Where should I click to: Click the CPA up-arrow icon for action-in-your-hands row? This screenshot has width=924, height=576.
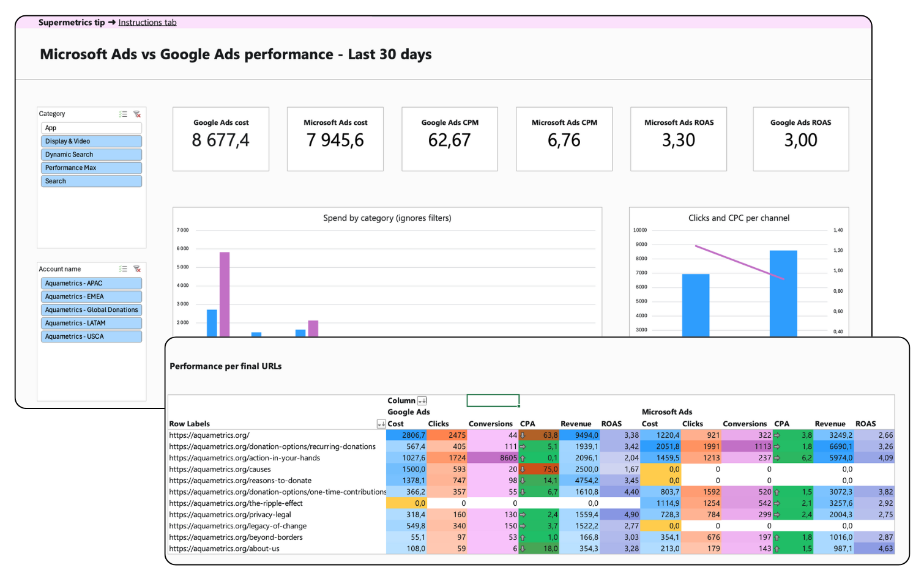point(523,458)
